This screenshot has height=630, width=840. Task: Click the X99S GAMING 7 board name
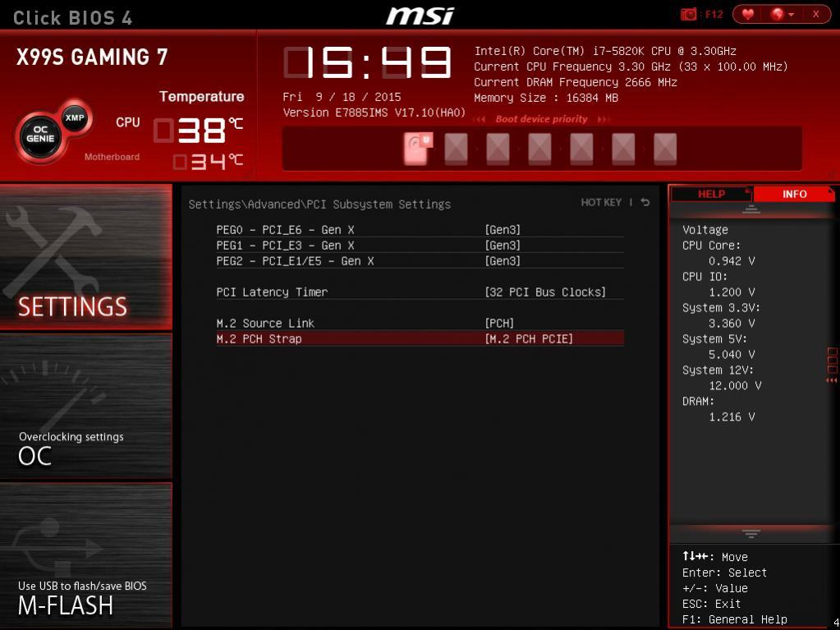[x=92, y=57]
